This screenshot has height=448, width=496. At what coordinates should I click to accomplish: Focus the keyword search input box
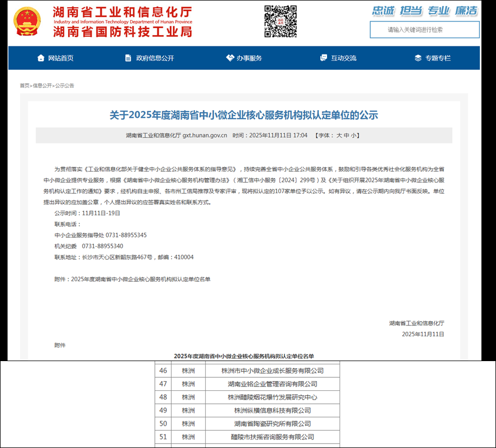[x=424, y=30]
